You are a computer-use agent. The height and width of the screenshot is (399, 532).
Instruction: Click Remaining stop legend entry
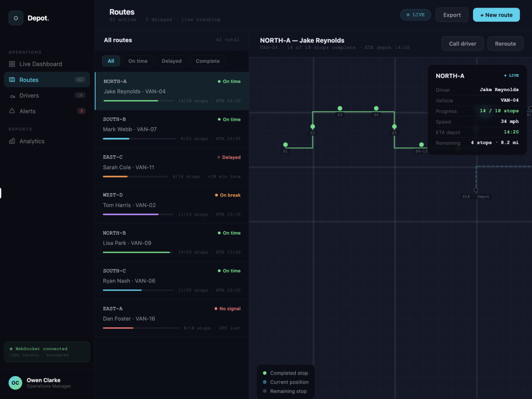point(285,391)
